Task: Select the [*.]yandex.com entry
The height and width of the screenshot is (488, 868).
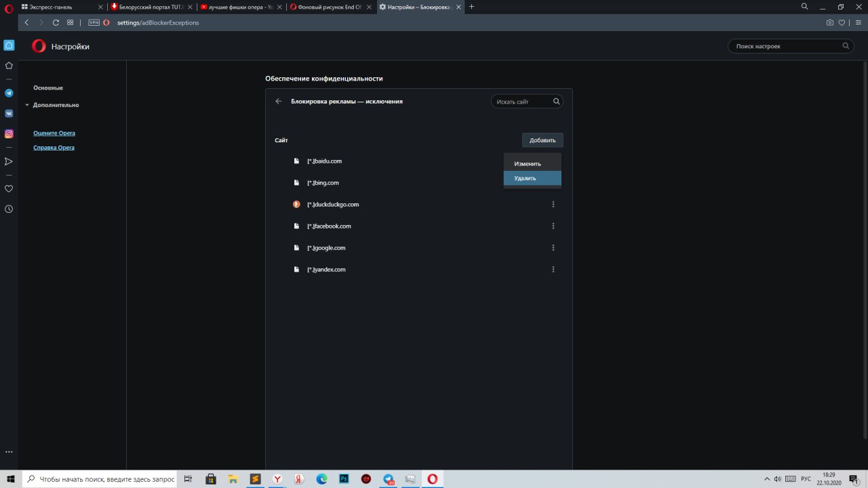Action: [x=326, y=270]
